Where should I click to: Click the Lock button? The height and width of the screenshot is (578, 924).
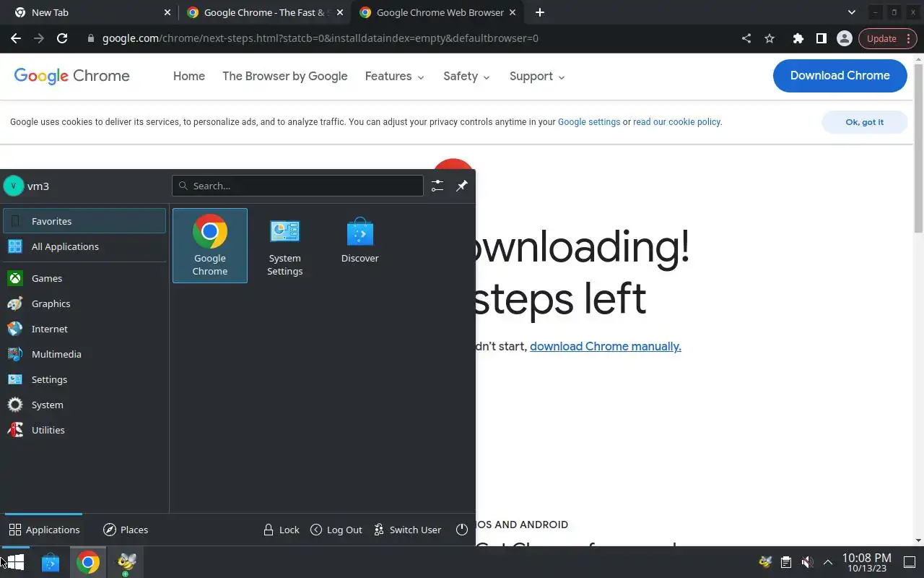click(282, 530)
